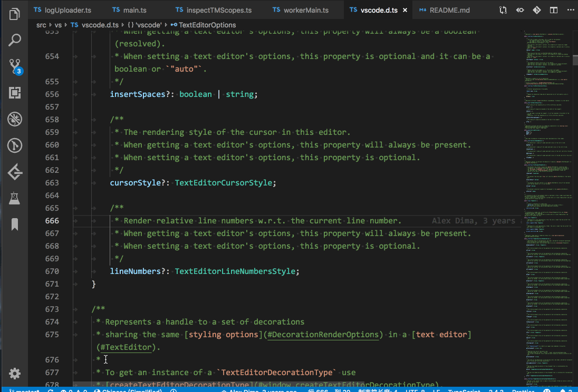The image size is (578, 392).
Task: Open the 'vscode' namespace breadcrumb
Action: coord(144,25)
